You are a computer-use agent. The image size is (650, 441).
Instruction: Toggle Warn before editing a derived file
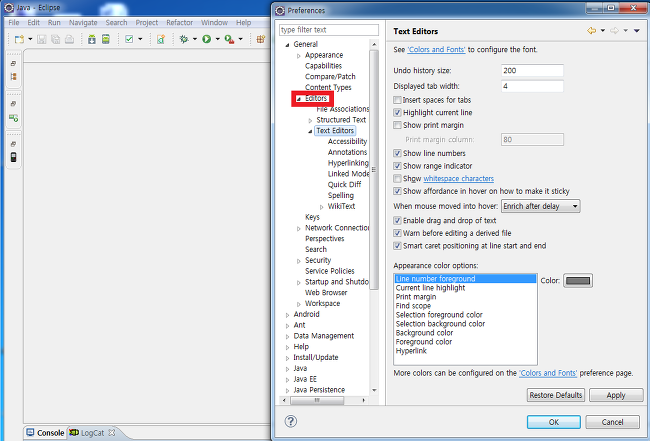click(x=397, y=233)
